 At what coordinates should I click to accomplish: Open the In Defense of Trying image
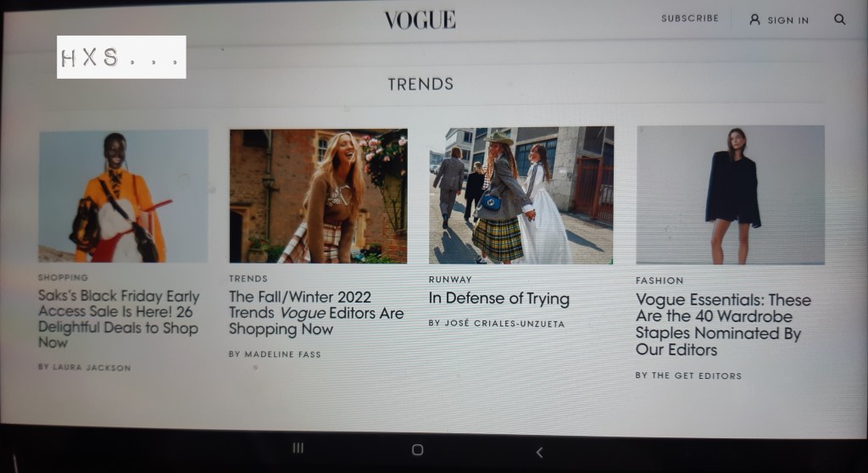pyautogui.click(x=521, y=196)
